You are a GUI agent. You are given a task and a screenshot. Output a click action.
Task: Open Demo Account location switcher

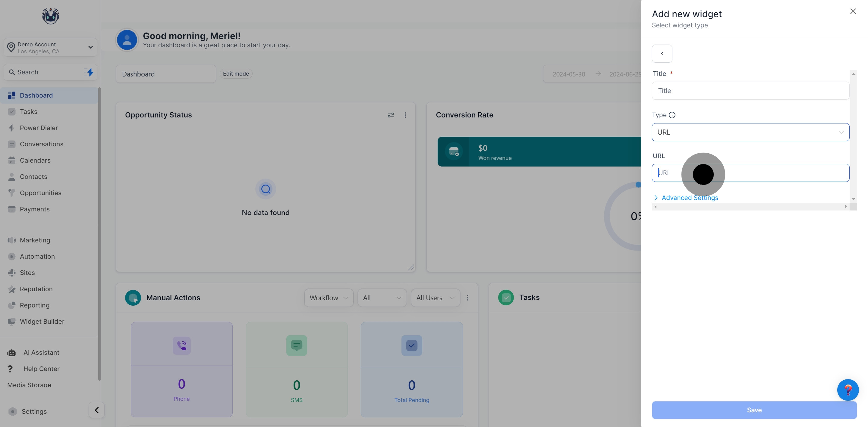(x=51, y=48)
